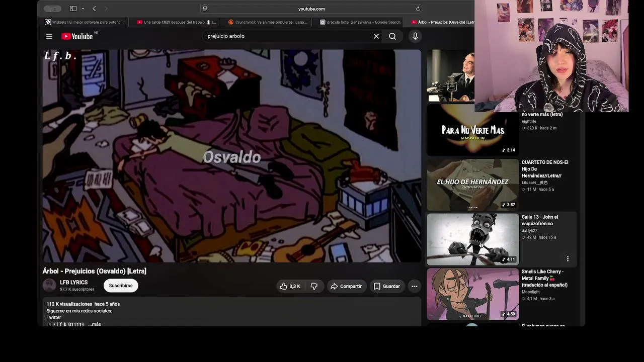Open the YouTube hamburger guide menu
This screenshot has height=362, width=644.
(x=49, y=36)
